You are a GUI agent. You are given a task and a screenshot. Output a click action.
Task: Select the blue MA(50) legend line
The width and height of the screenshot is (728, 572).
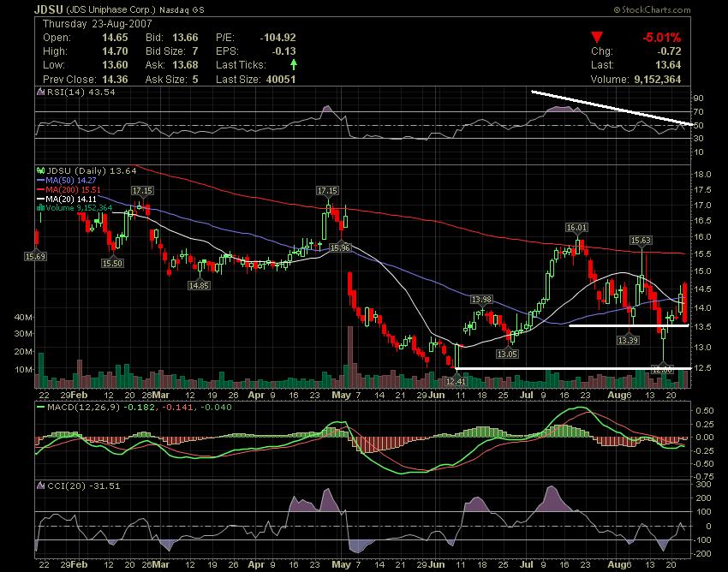(41, 181)
